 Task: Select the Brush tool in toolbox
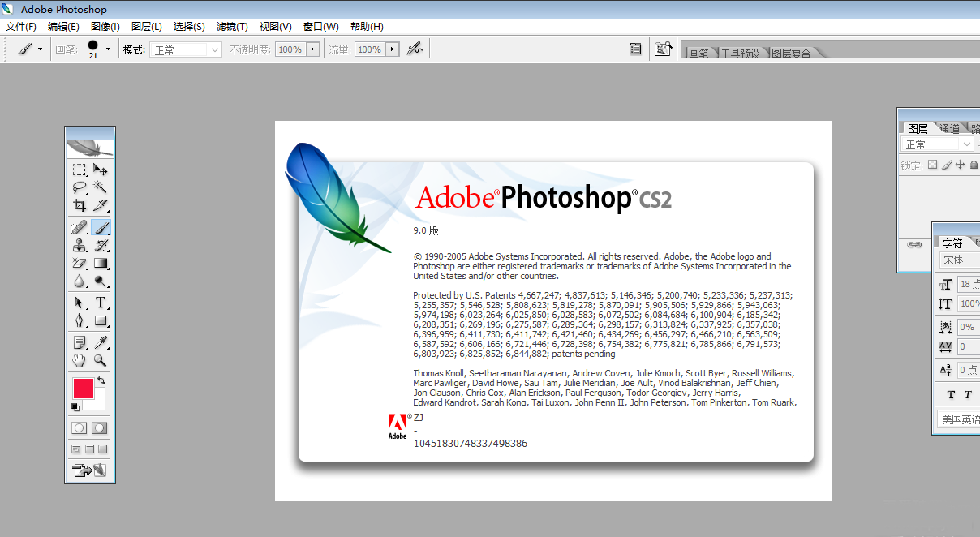click(101, 228)
